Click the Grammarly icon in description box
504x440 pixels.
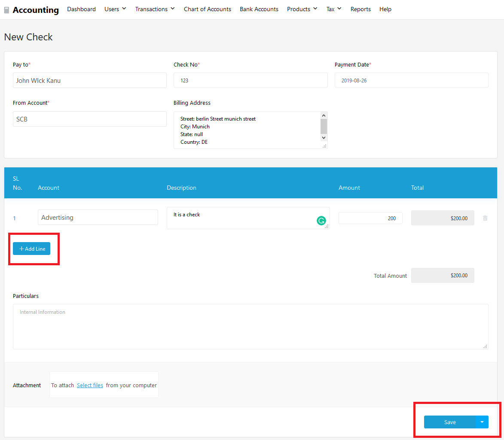point(321,221)
